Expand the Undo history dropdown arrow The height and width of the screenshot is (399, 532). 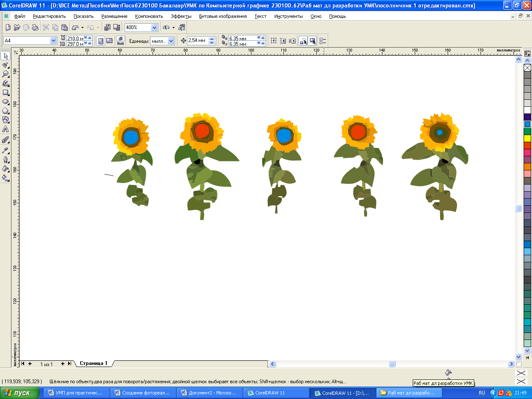point(82,27)
